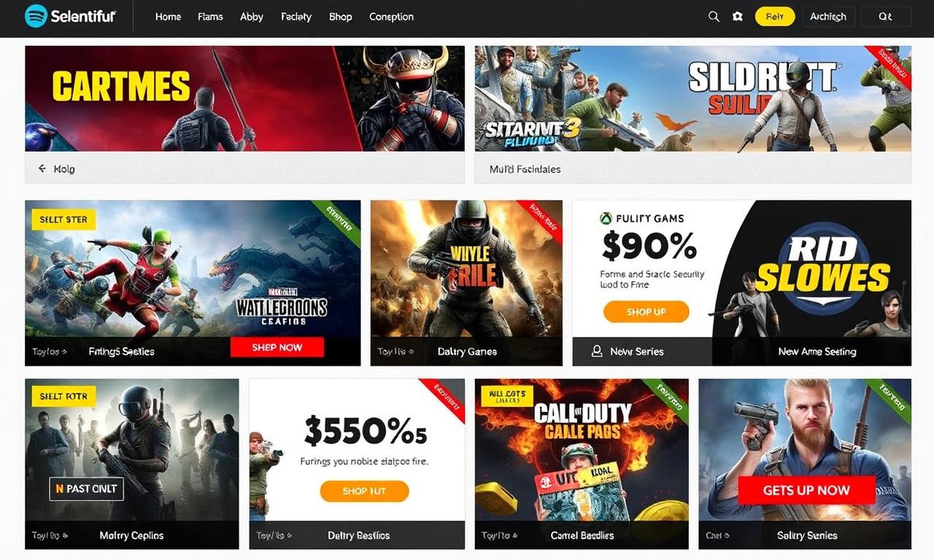Image resolution: width=934 pixels, height=560 pixels.
Task: Click the Xbox icon by Pulify Gams
Action: pyautogui.click(x=606, y=218)
